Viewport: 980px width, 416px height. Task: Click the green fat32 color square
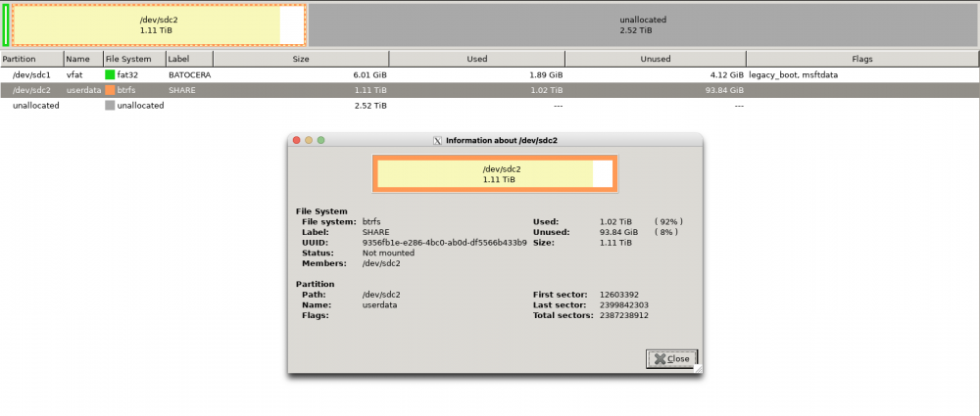110,74
